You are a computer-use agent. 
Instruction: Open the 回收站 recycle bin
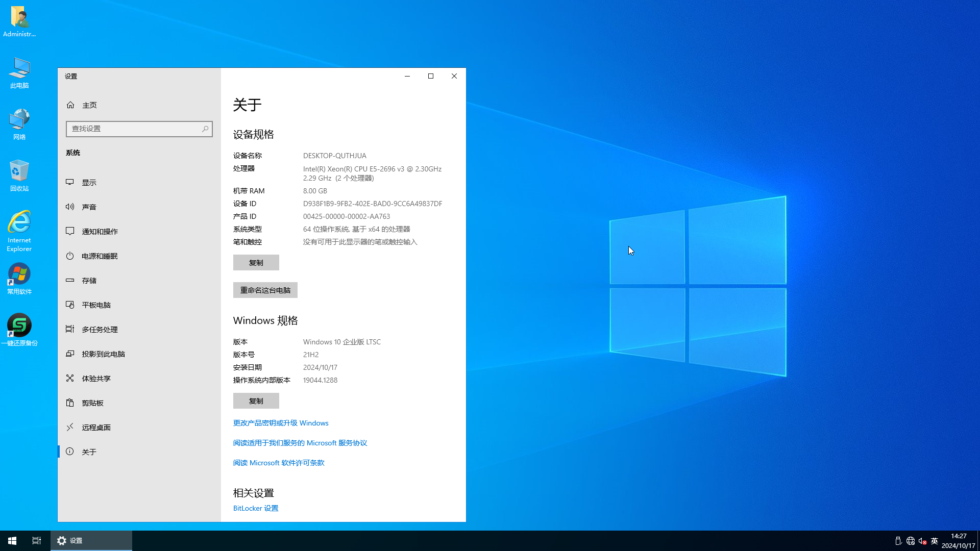pyautogui.click(x=19, y=176)
